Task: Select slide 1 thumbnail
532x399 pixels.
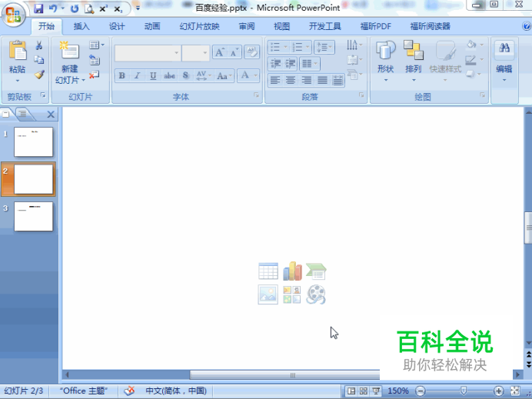Action: [x=34, y=141]
